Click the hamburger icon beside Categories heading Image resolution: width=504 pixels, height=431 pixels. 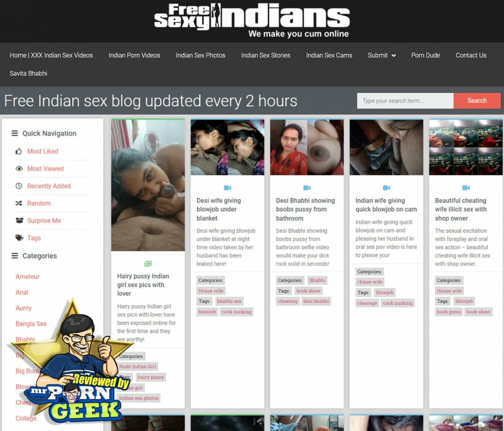[x=15, y=256]
